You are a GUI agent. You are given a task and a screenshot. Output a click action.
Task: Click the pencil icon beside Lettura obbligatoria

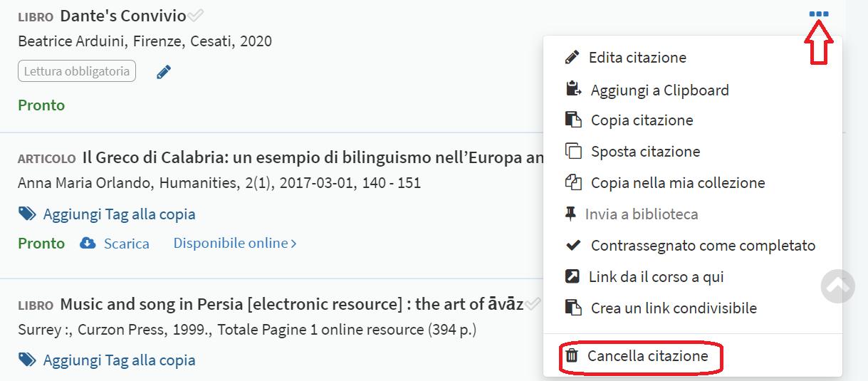(x=164, y=72)
